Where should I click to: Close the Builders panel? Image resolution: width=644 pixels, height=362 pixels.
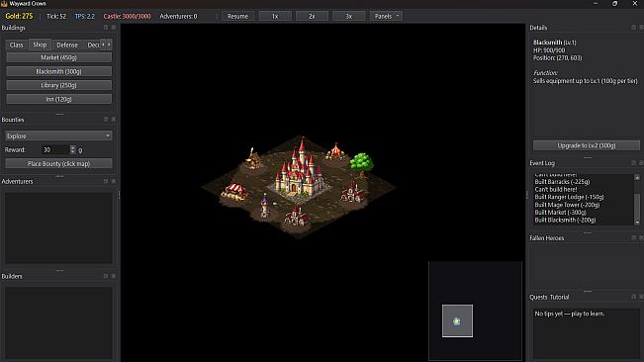pyautogui.click(x=114, y=276)
